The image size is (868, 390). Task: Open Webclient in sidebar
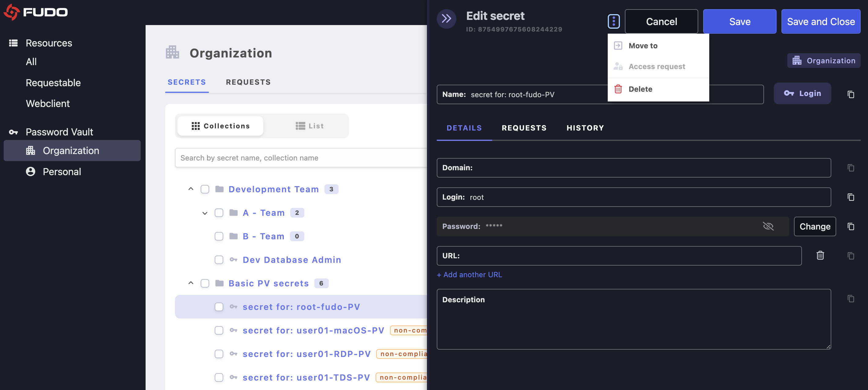click(x=47, y=103)
